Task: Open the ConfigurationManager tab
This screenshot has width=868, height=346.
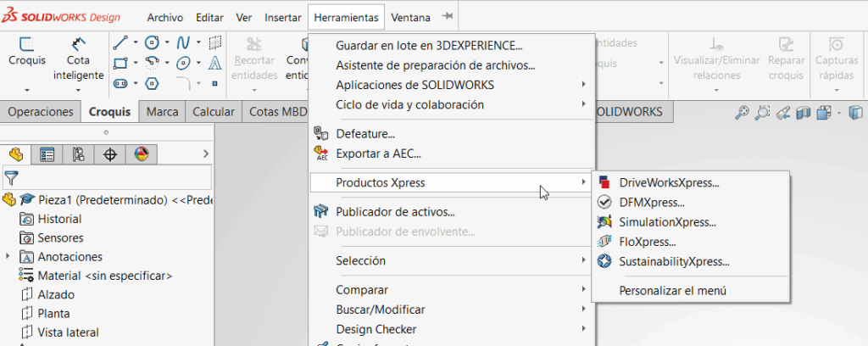Action: point(78,154)
